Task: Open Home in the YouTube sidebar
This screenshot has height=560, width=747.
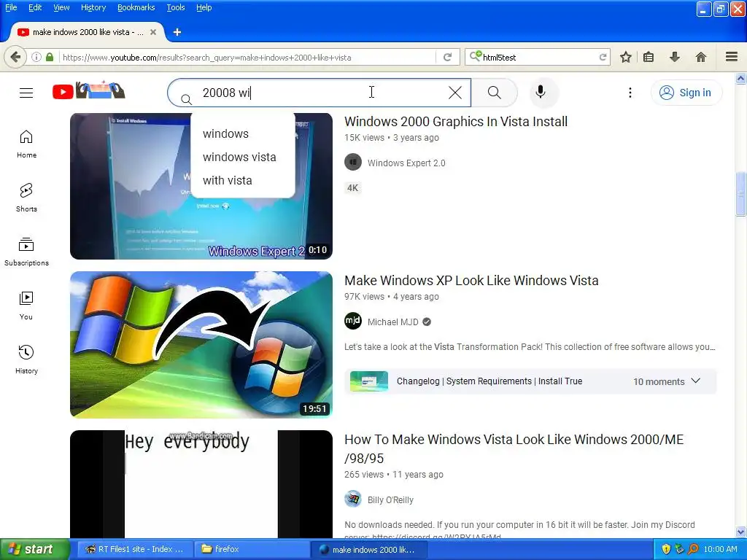Action: (26, 144)
